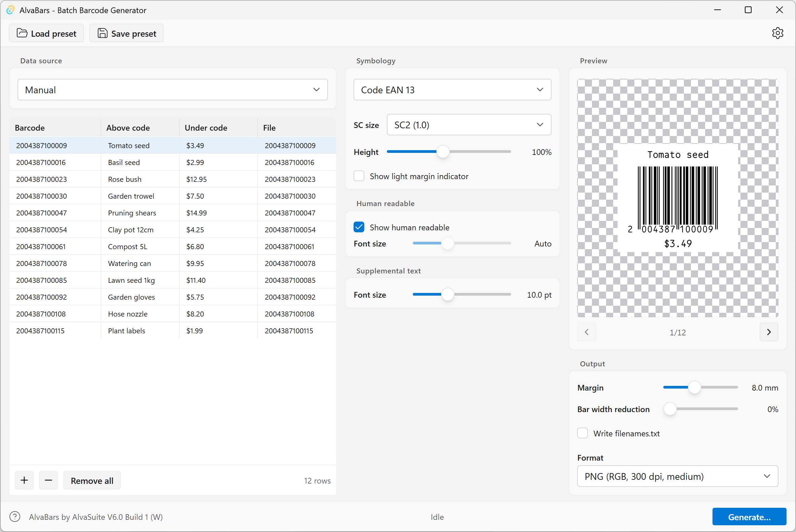Select barcode row 2004387100009
Image resolution: width=796 pixels, height=532 pixels.
click(173, 145)
